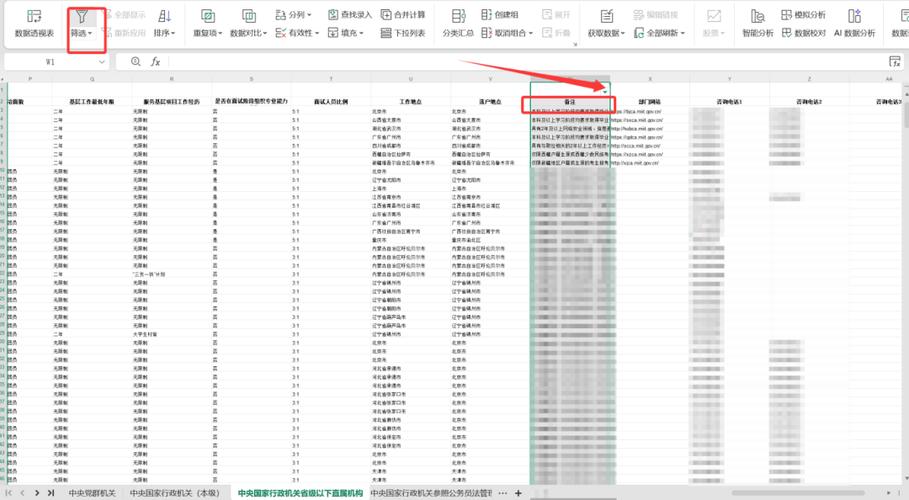This screenshot has width=909, height=500.
Task: Click 下拉列表 dropdown list tool
Action: 403,33
